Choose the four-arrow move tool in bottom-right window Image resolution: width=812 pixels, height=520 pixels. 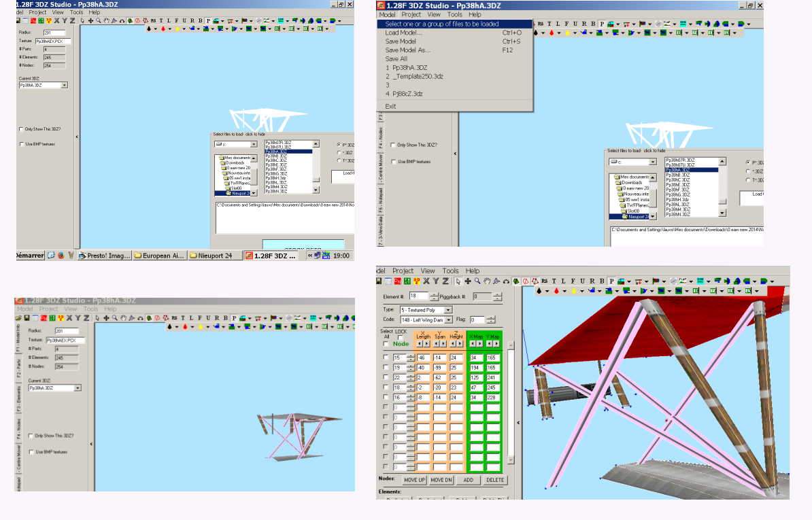pos(468,281)
